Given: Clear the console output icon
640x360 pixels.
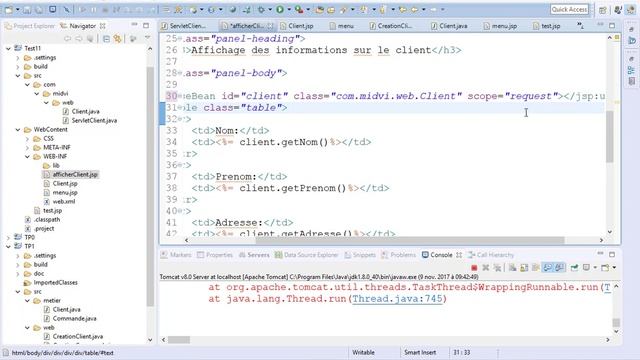Looking at the screenshot, I should [512, 268].
